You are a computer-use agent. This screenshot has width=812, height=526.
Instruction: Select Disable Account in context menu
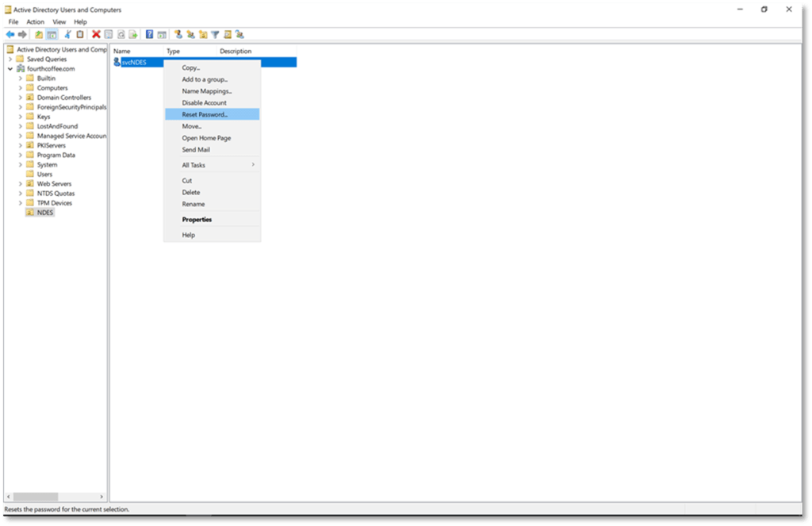(x=204, y=103)
